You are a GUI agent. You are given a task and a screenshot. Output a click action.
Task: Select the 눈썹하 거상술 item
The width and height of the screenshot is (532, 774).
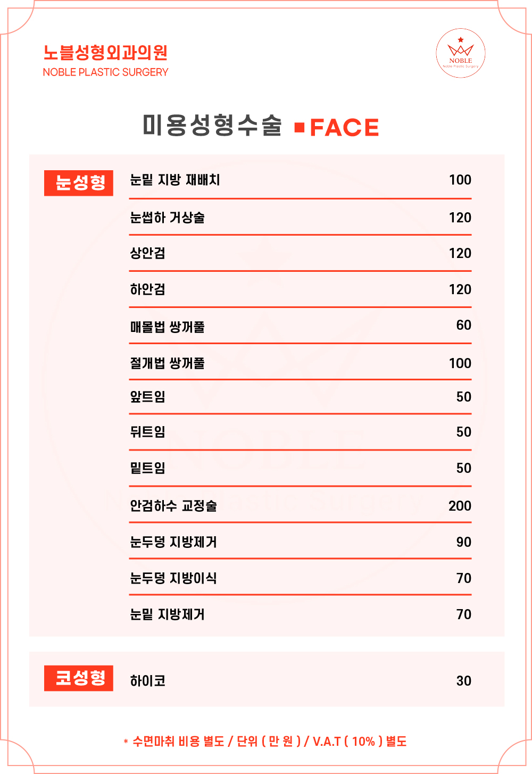click(x=168, y=218)
